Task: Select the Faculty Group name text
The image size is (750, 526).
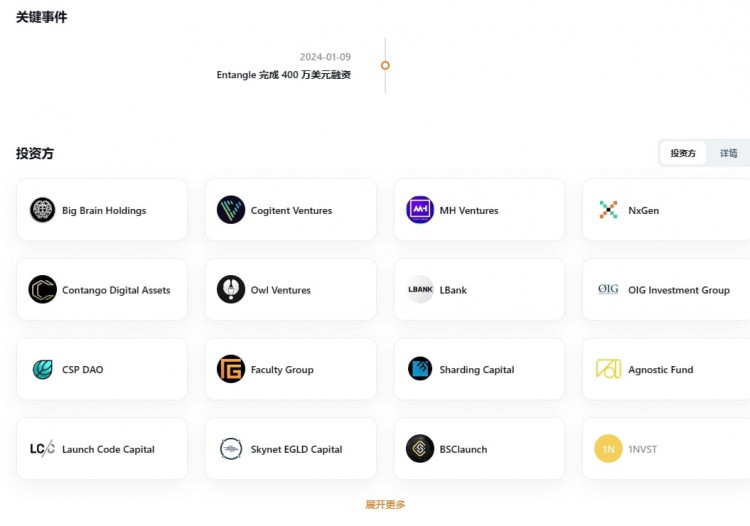Action: (282, 370)
